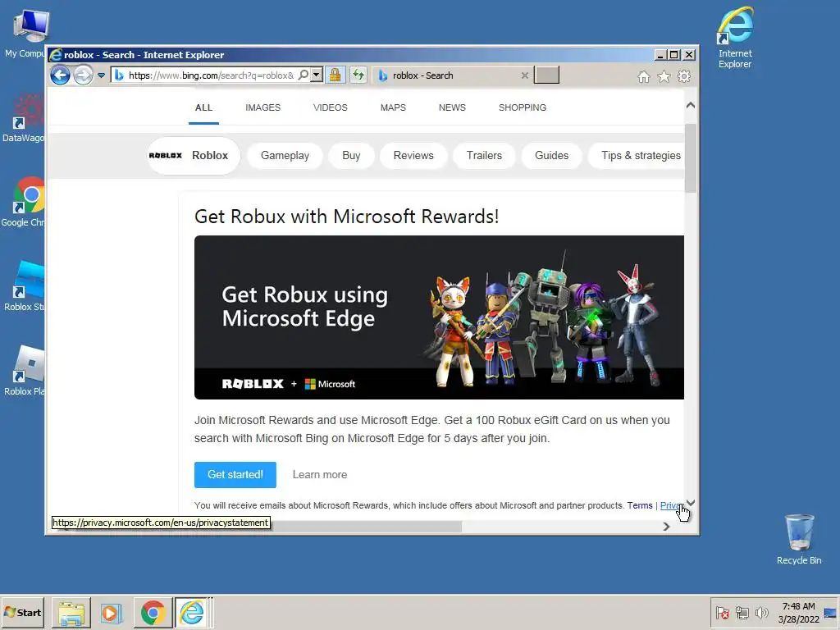The image size is (840, 630).
Task: Select the Tips & strategies filter chip
Action: tap(637, 155)
